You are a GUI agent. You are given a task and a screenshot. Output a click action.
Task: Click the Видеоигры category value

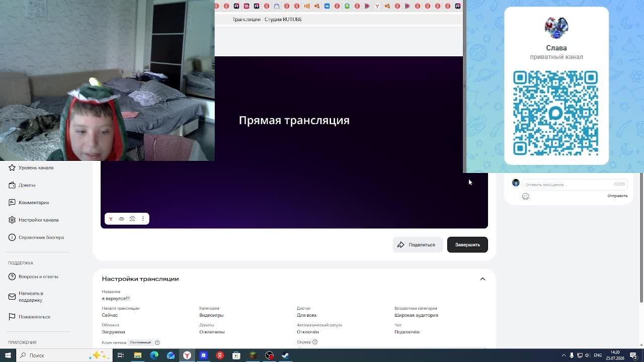[211, 315]
